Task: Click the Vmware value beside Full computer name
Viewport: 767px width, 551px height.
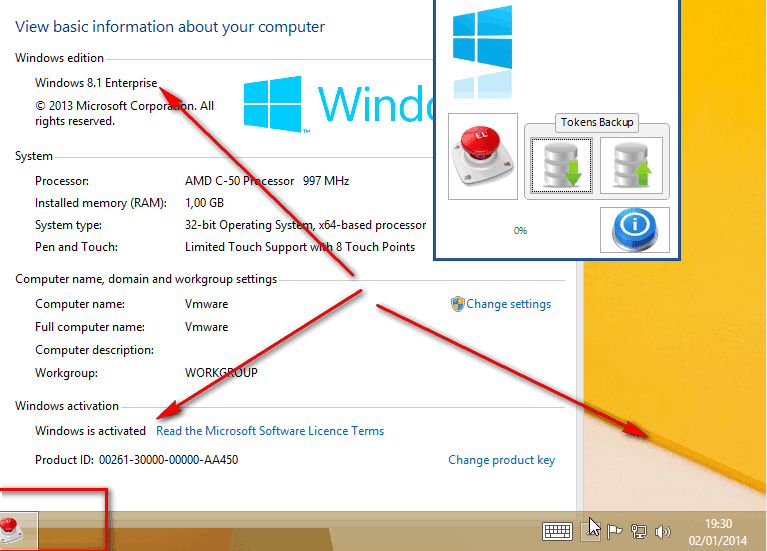Action: coord(206,327)
